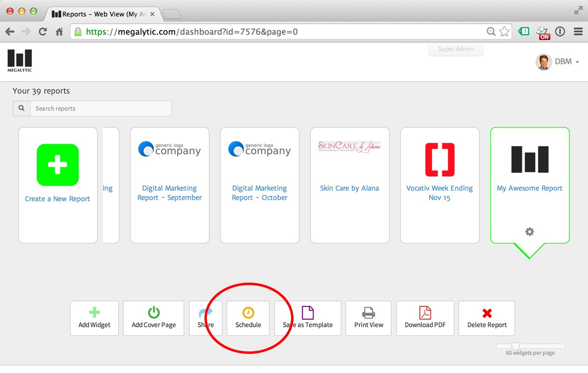
Task: Open the Chrome hamburger menu
Action: (578, 32)
